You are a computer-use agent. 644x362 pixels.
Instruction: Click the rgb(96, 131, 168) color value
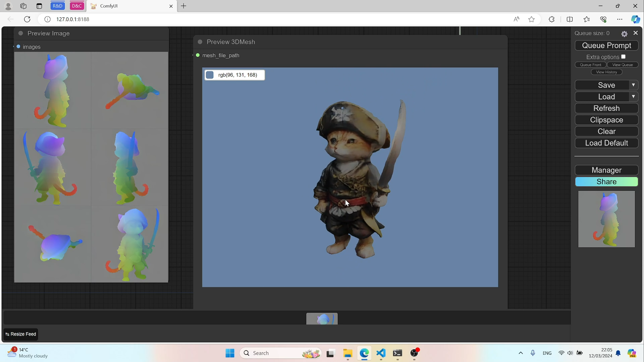click(x=237, y=75)
